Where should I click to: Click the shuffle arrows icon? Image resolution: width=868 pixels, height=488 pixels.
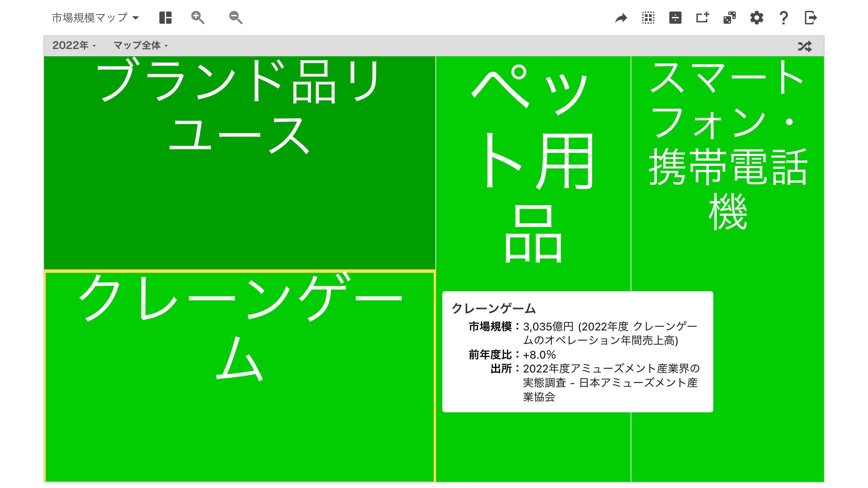805,46
